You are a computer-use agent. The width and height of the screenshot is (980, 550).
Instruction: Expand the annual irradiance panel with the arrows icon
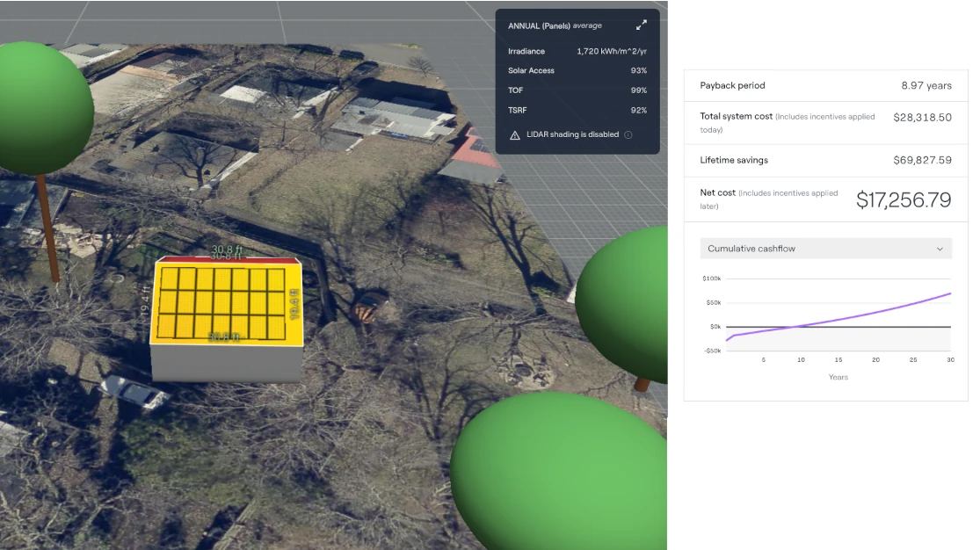641,26
